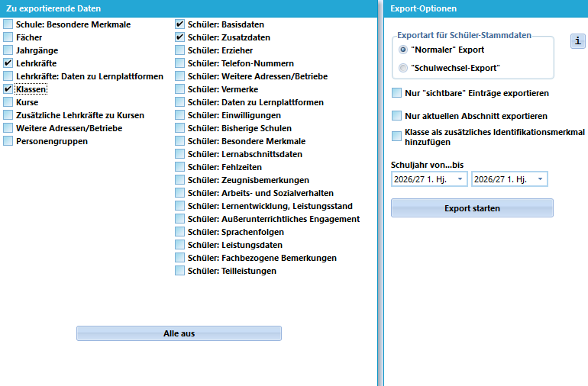This screenshot has height=386, width=588.
Task: Tick Schüler: Weitere Adressen/Betriebe
Action: coord(179,76)
